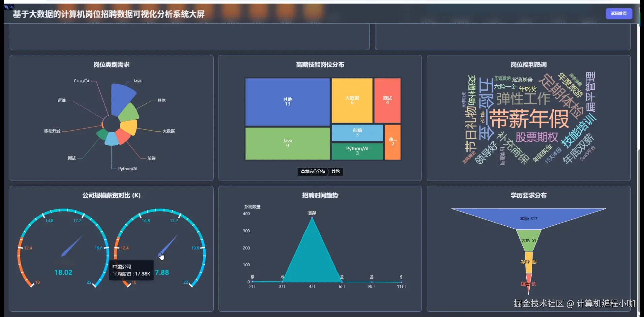Click the 学历要求分布 panel title

pyautogui.click(x=529, y=195)
